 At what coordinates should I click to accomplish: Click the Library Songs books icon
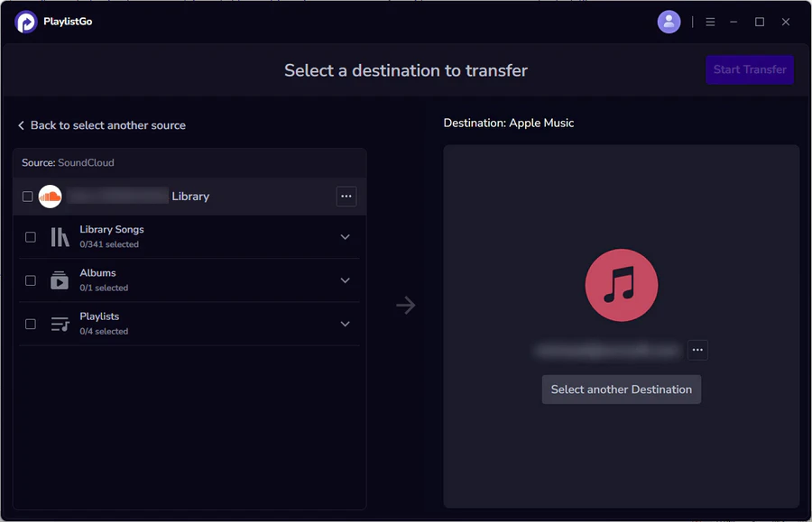(x=60, y=237)
